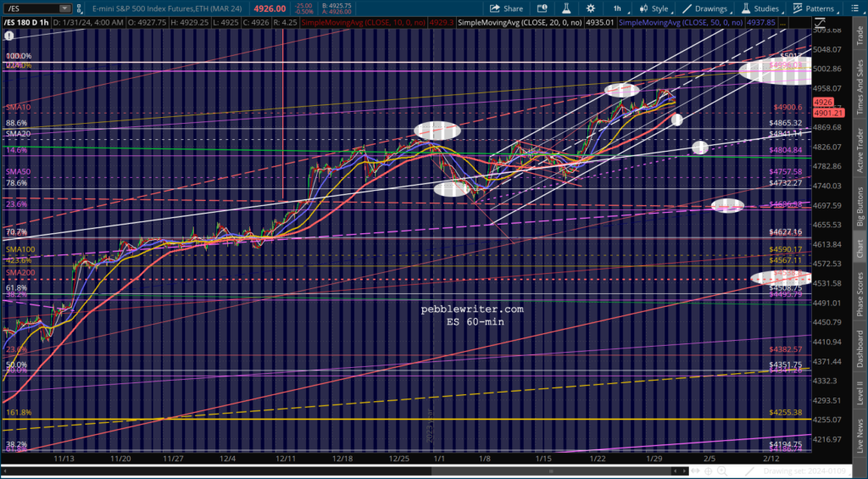
Task: Open the 1h timeframe dropdown
Action: point(620,8)
